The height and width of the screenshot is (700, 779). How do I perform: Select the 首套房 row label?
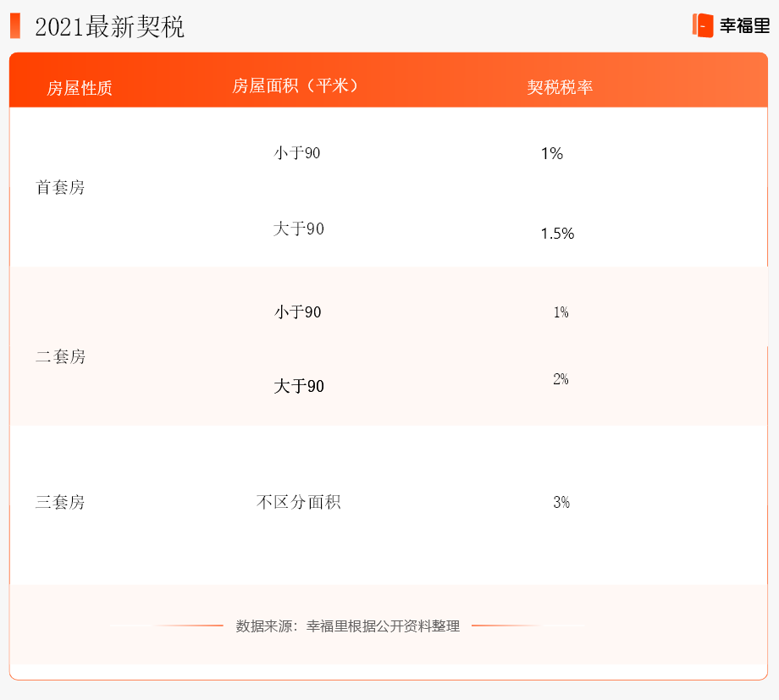(x=60, y=188)
